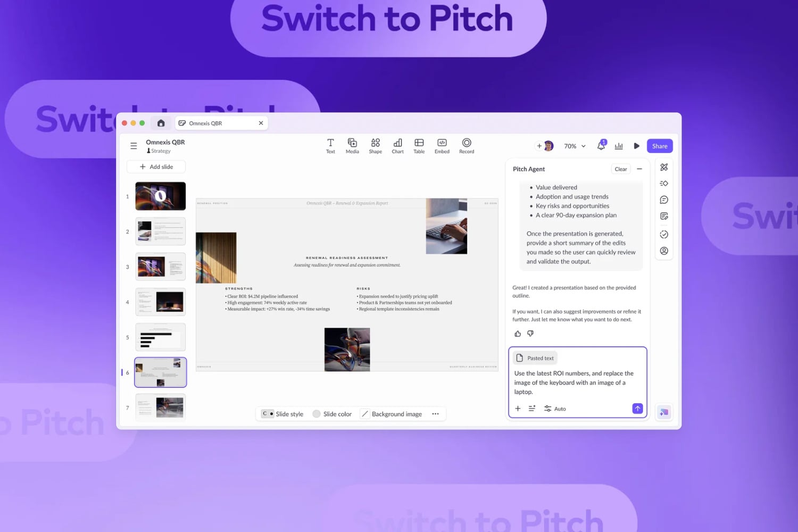View presentation analytics
Image resolution: width=798 pixels, height=532 pixels.
(619, 146)
